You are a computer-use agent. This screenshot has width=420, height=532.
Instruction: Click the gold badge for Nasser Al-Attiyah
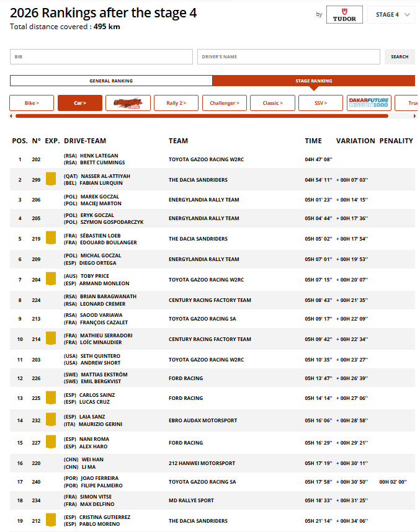click(51, 179)
